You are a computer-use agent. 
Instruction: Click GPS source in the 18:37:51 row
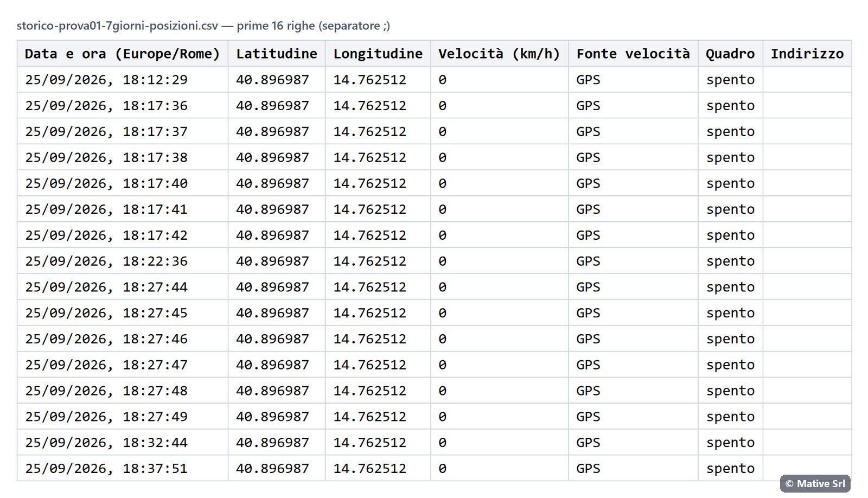[x=588, y=469]
